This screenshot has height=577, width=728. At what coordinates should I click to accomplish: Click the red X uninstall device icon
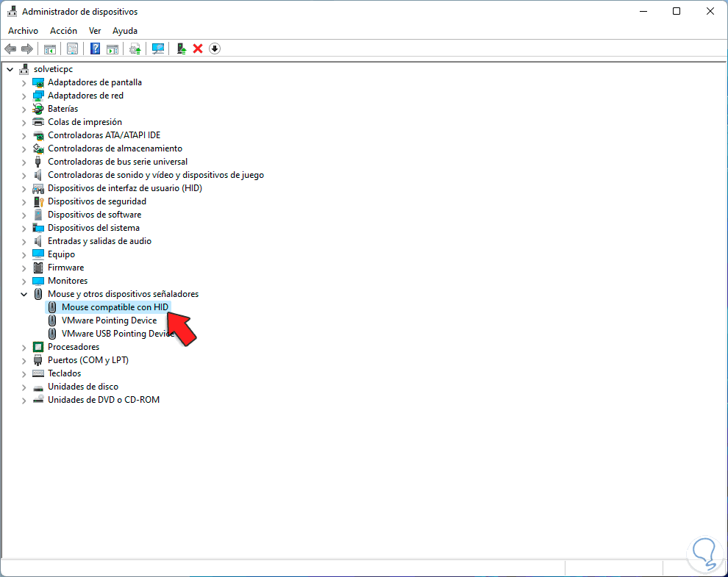[198, 49]
